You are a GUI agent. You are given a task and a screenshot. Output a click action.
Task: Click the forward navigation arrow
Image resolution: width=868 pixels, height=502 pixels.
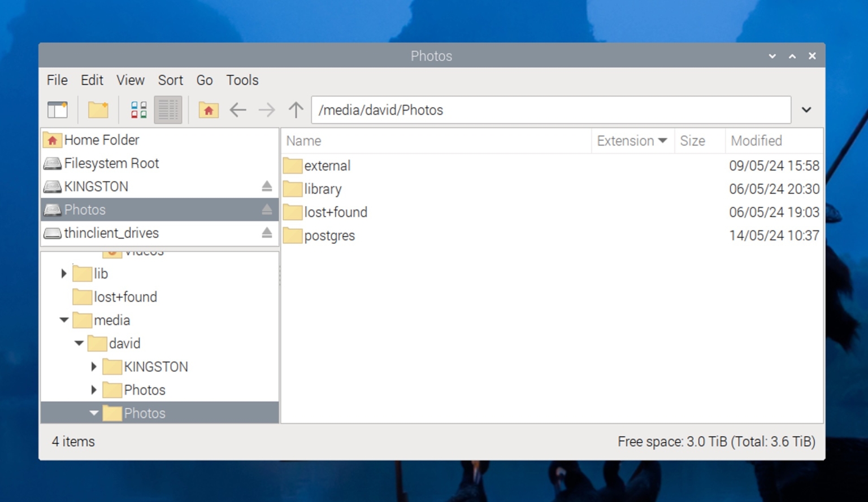[266, 110]
